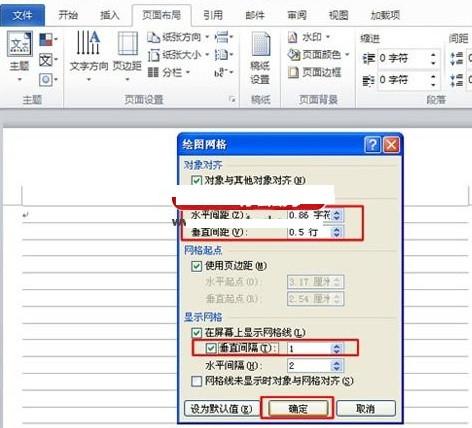Click the 取消 button
472x428 pixels.
(x=366, y=408)
